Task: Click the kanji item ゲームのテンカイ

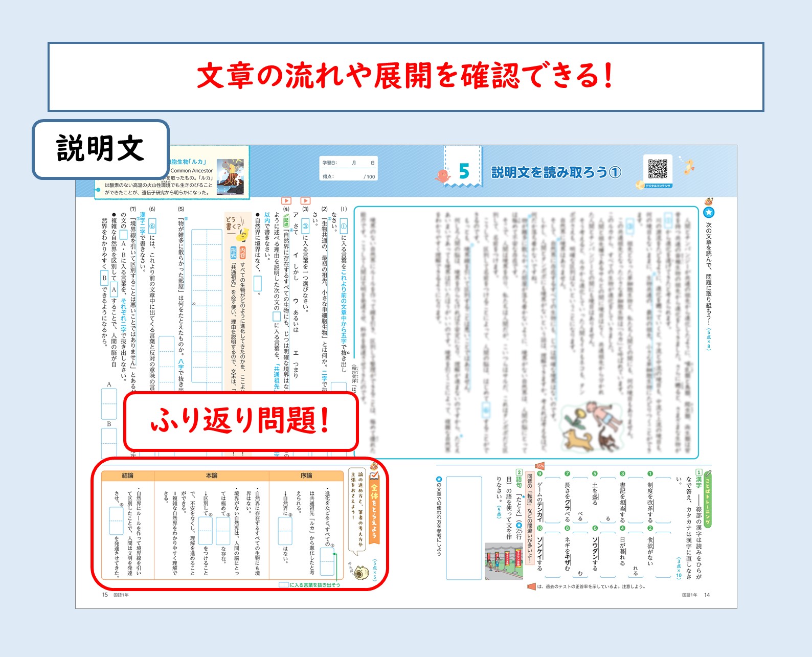Action: pyautogui.click(x=539, y=501)
